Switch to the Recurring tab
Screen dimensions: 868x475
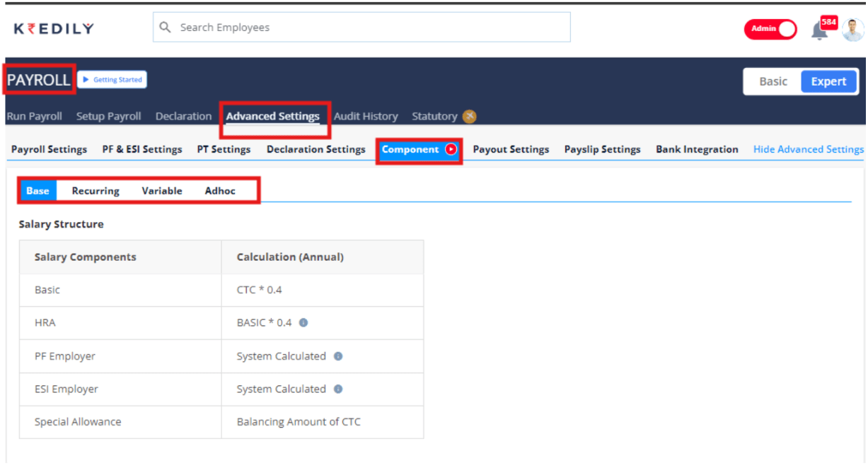click(x=95, y=190)
